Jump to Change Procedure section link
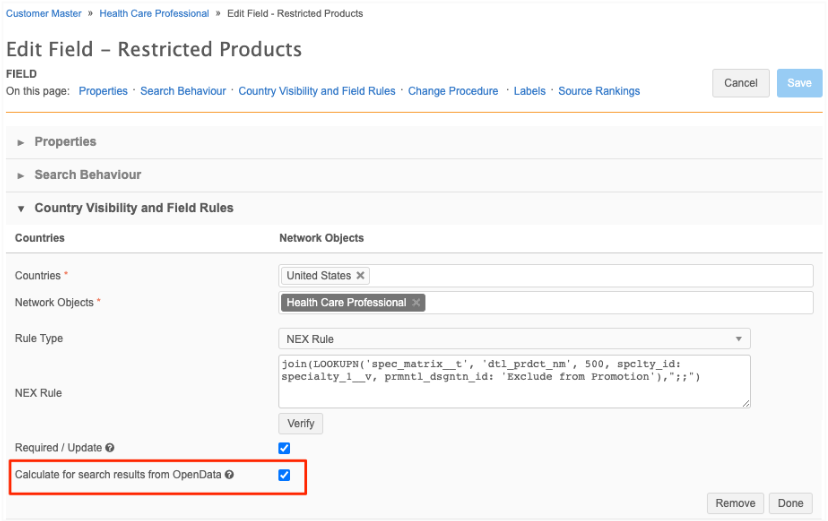The width and height of the screenshot is (828, 521). 453,91
